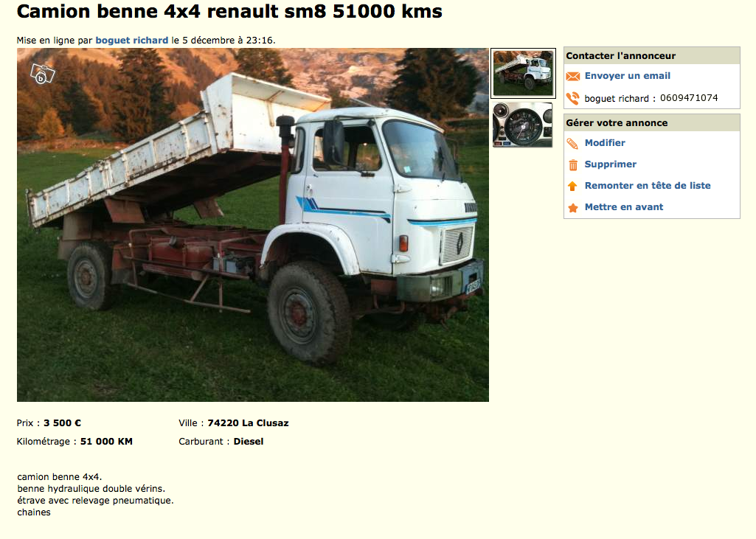Select the dashboard gauges thumbnail image
This screenshot has width=756, height=539.
(x=523, y=125)
